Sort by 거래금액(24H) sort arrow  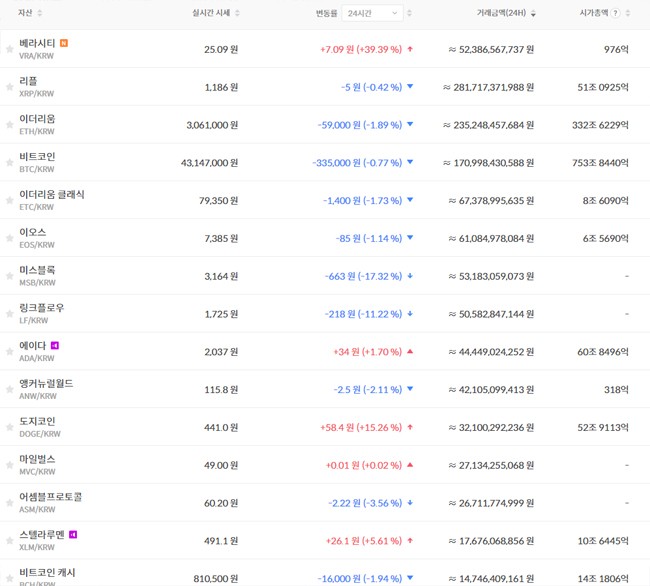pos(533,13)
